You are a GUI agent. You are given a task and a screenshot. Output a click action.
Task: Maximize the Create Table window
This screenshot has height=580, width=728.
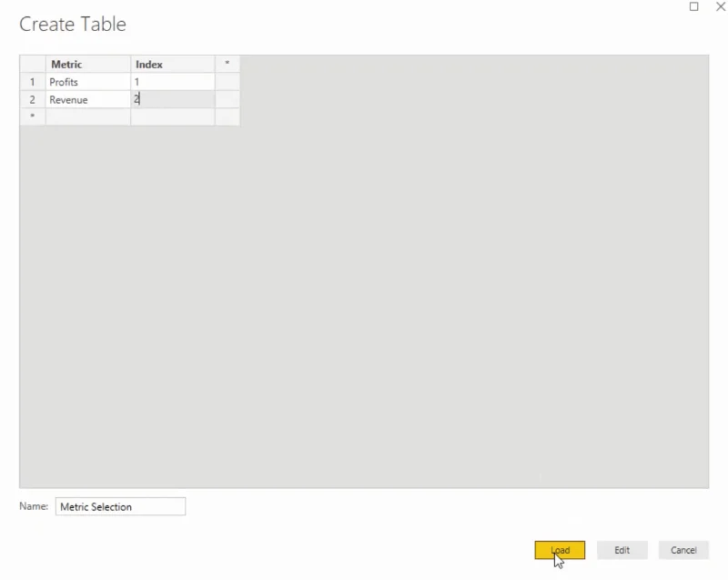(693, 6)
